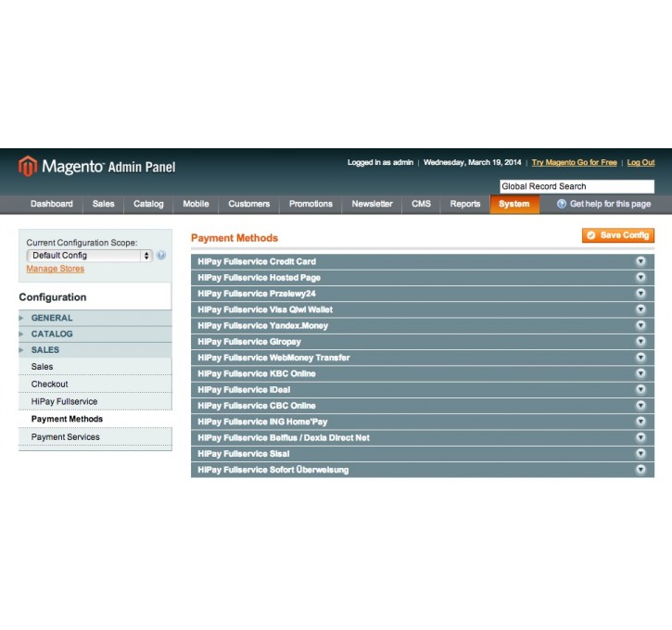Click Try Magento Go for Free link
The image size is (672, 630).
coord(575,162)
